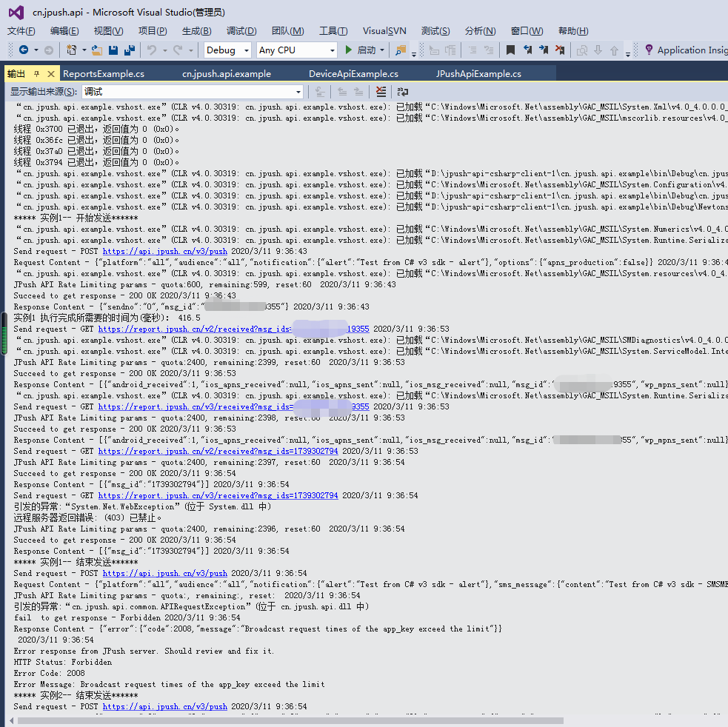The width and height of the screenshot is (728, 727).
Task: Open the 测试(S) menu
Action: (435, 30)
